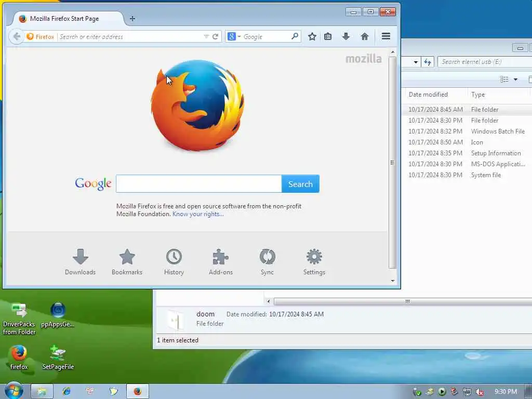
Task: Open Add-ons from the start page shortcuts
Action: (220, 262)
